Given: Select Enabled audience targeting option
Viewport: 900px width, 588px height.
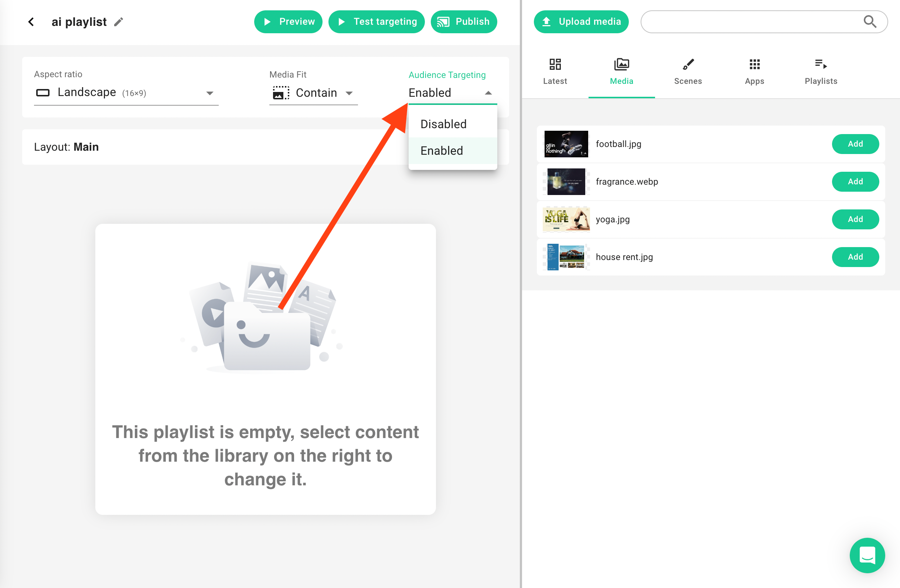Looking at the screenshot, I should click(442, 150).
